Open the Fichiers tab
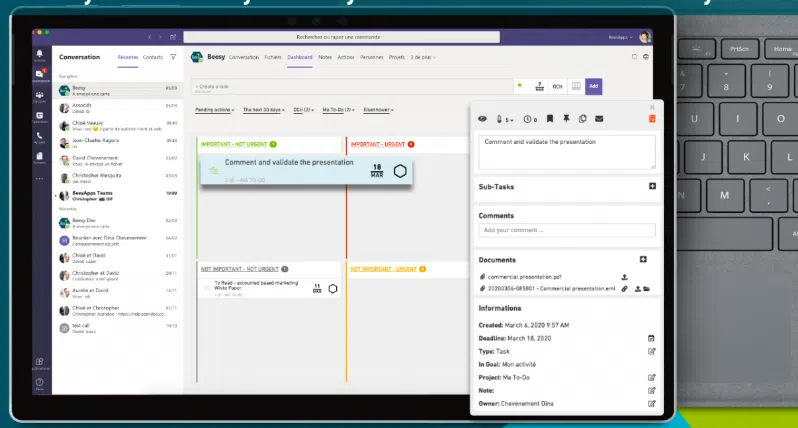The height and width of the screenshot is (428, 798). (273, 57)
